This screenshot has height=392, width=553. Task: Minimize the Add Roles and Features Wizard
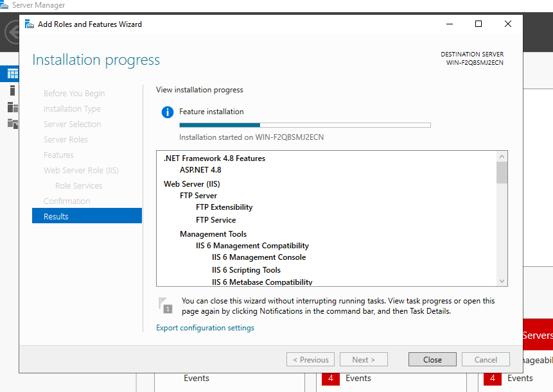pyautogui.click(x=450, y=24)
